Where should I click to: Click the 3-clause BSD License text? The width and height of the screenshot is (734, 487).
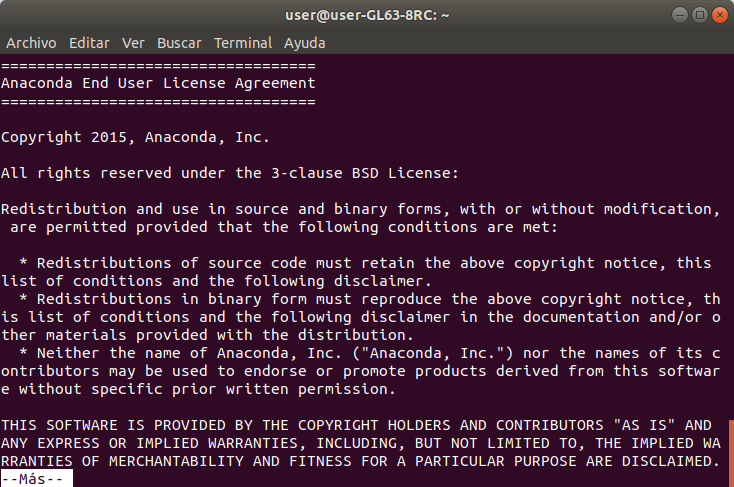click(361, 173)
